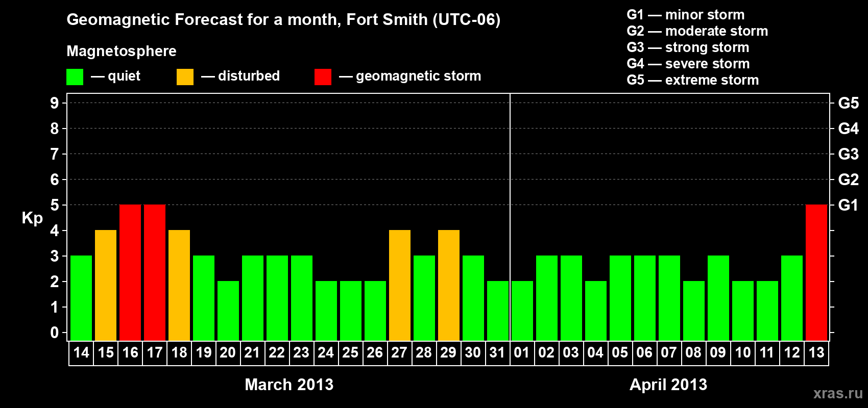Click the Geomagnetic Forecast chart title

pyautogui.click(x=283, y=19)
